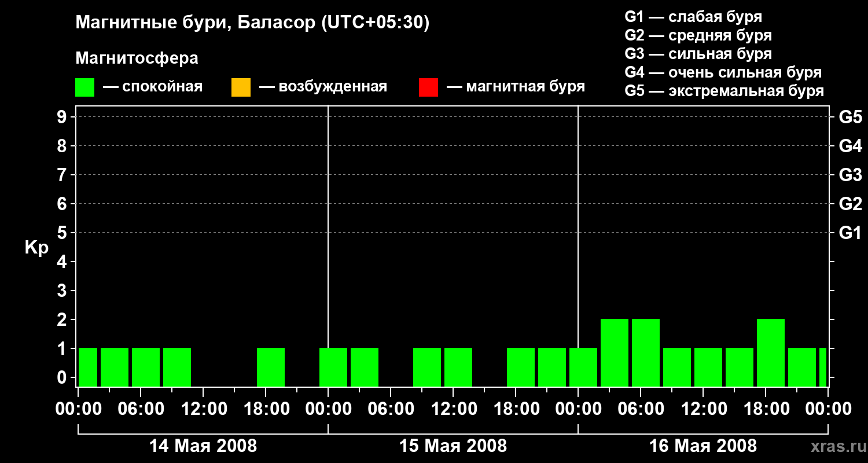Click the Kp bar at 18:00 on 14 May
868x463 pixels.
(x=271, y=367)
